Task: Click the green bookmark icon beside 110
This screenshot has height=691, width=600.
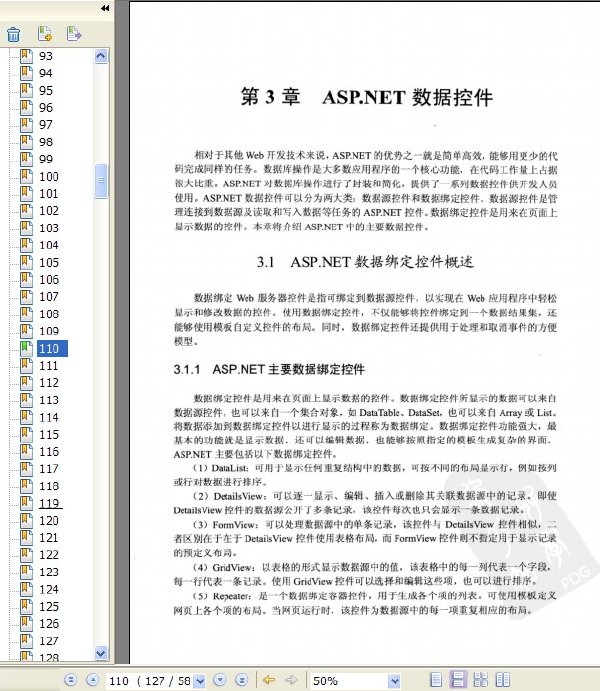Action: [x=26, y=348]
